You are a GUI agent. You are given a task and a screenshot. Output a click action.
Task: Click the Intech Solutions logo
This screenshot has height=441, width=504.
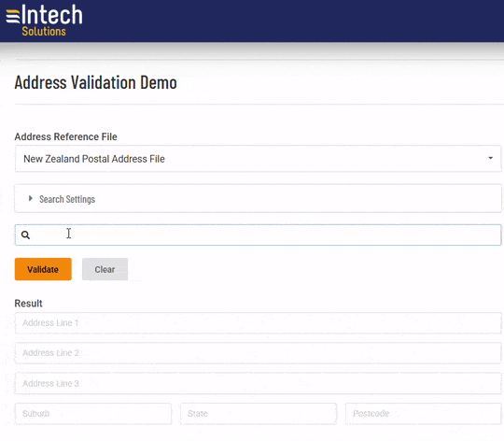(x=45, y=20)
